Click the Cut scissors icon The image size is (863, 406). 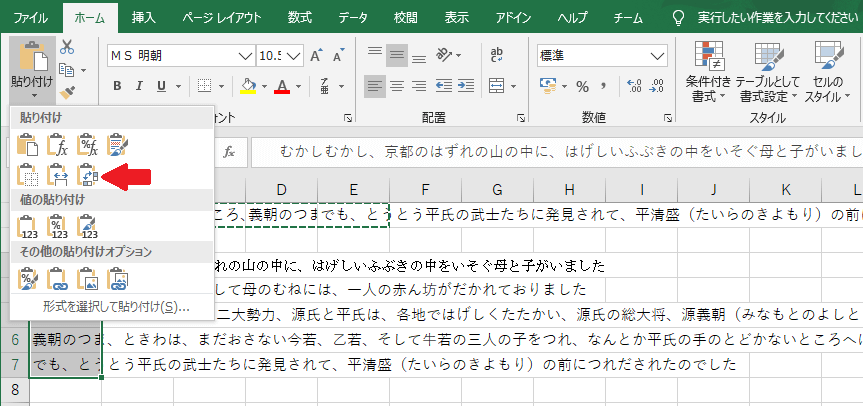[68, 46]
